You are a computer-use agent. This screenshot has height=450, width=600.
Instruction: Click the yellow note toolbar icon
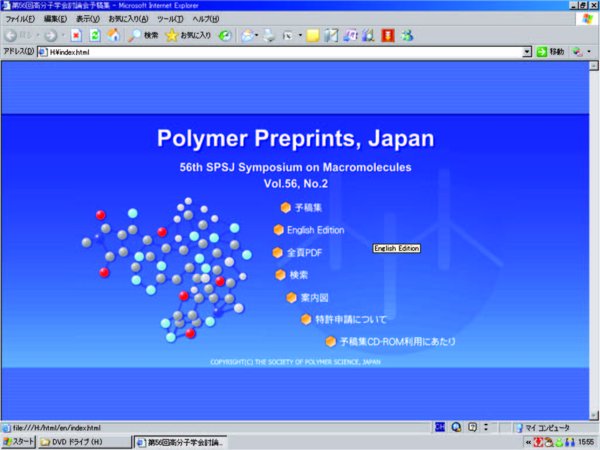tap(313, 36)
